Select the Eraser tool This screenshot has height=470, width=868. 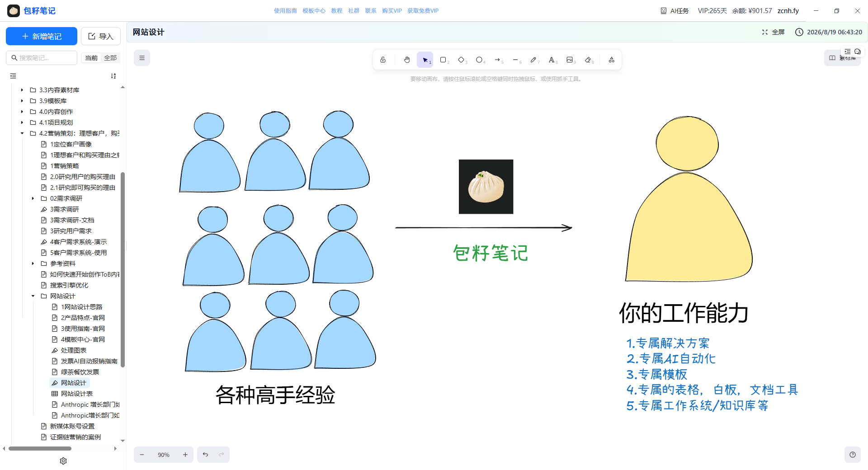click(588, 60)
